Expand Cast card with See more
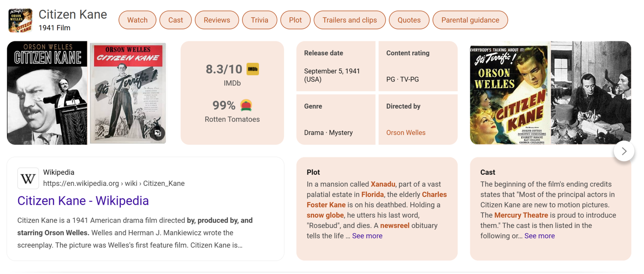 click(x=539, y=236)
